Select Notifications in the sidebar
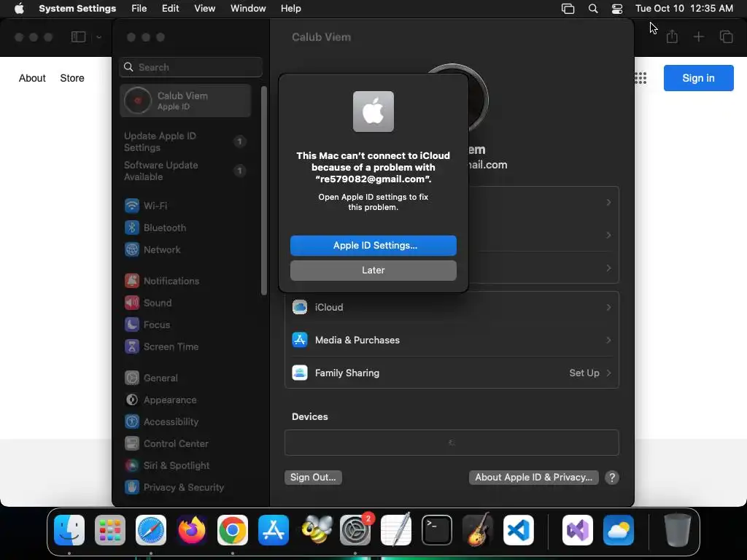 pyautogui.click(x=185, y=281)
